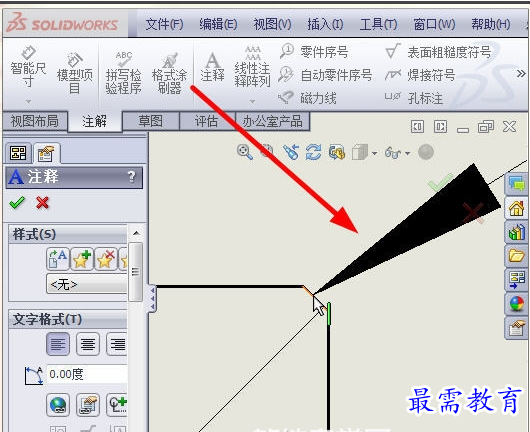The width and height of the screenshot is (530, 432).
Task: Activate the Format Painter tool
Action: click(x=169, y=73)
